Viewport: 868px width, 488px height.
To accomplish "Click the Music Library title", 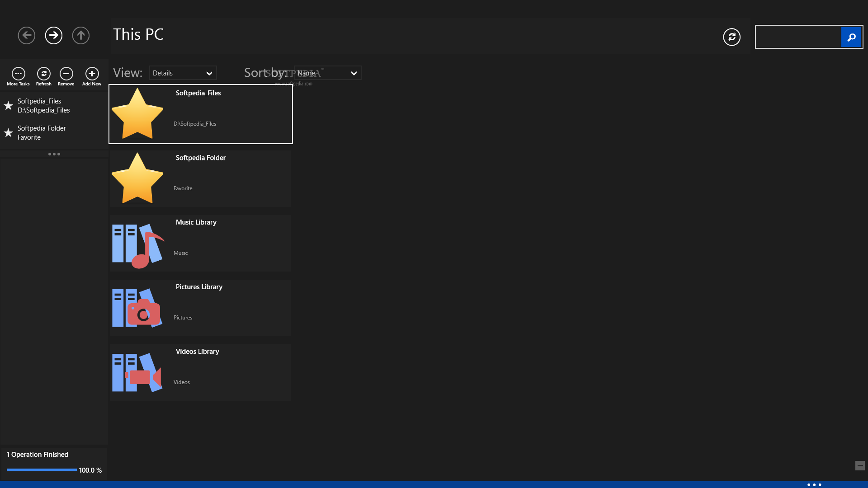I will 196,222.
